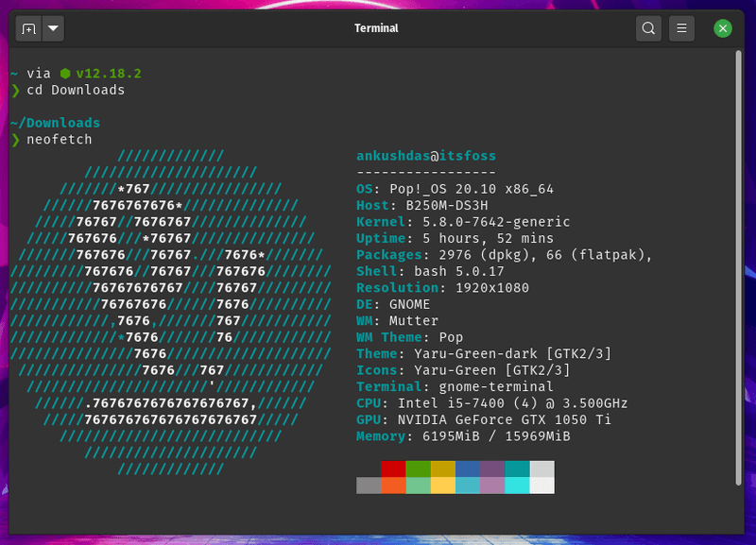756x545 pixels.
Task: Click the Memory usage readout
Action: [x=452, y=434]
